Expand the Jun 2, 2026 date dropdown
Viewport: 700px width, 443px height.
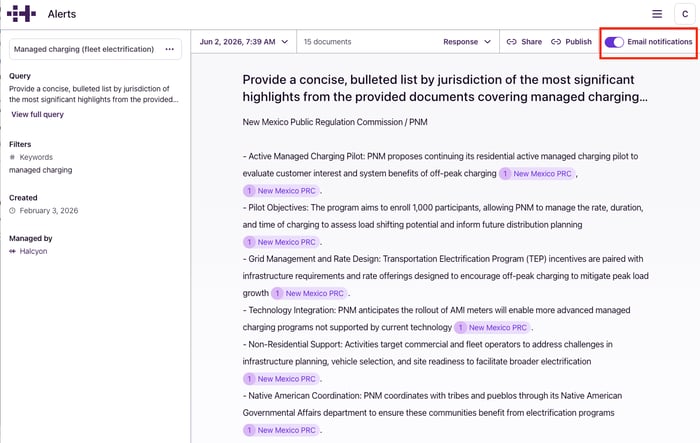pos(244,42)
